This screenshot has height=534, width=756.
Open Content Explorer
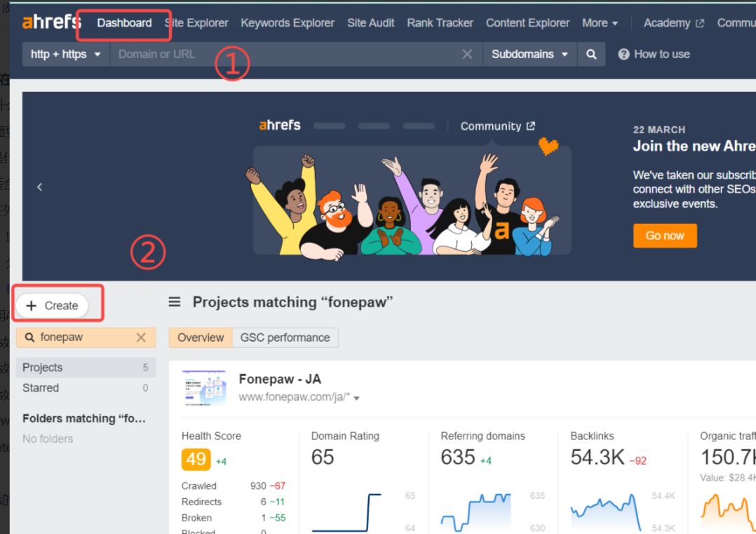click(x=527, y=23)
